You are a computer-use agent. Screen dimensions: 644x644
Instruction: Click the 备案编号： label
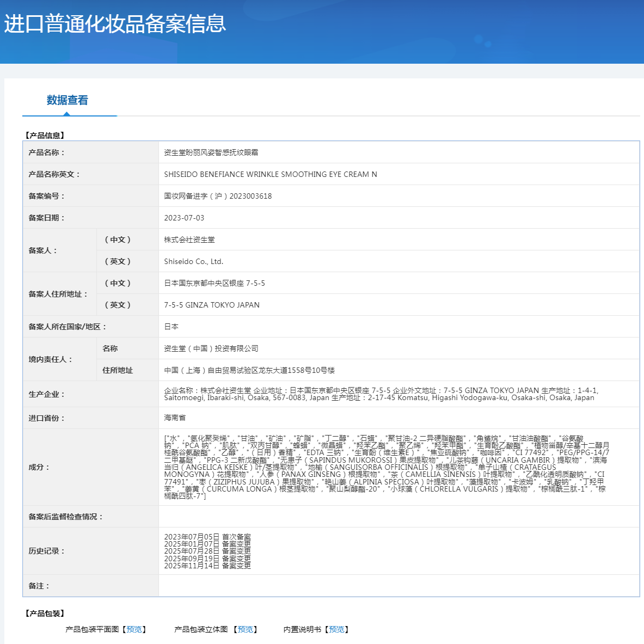47,196
